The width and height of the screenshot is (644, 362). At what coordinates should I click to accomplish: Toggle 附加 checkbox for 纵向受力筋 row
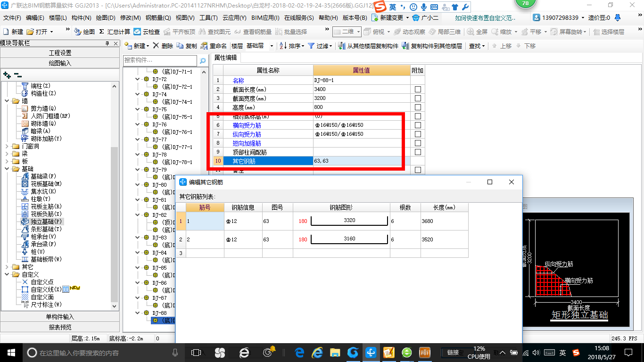(418, 134)
